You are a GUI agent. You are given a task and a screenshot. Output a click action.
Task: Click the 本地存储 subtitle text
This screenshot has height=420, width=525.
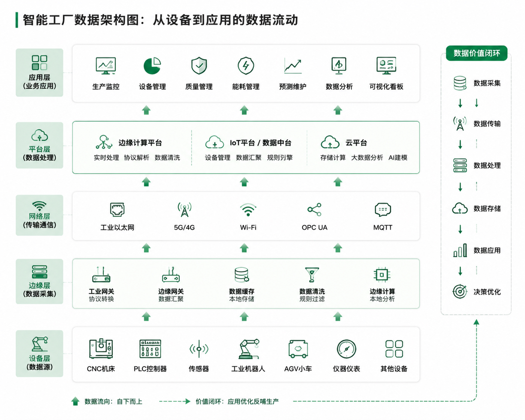coord(242,299)
